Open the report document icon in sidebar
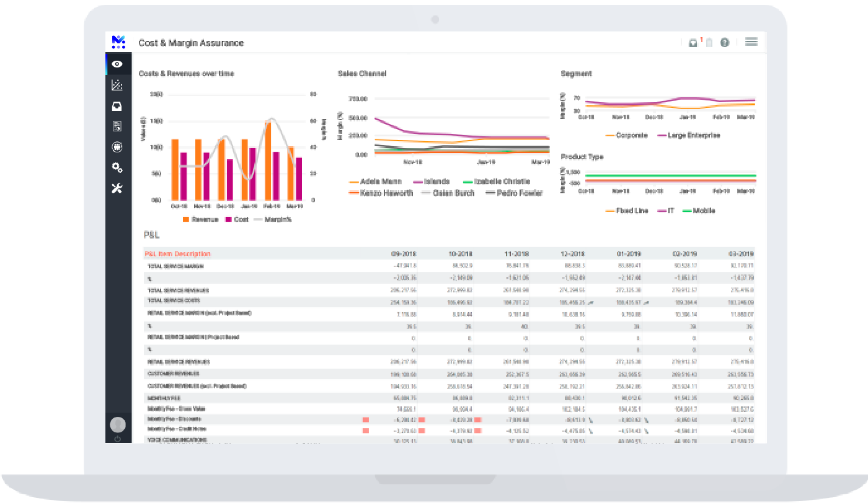This screenshot has width=868, height=503. pyautogui.click(x=117, y=126)
